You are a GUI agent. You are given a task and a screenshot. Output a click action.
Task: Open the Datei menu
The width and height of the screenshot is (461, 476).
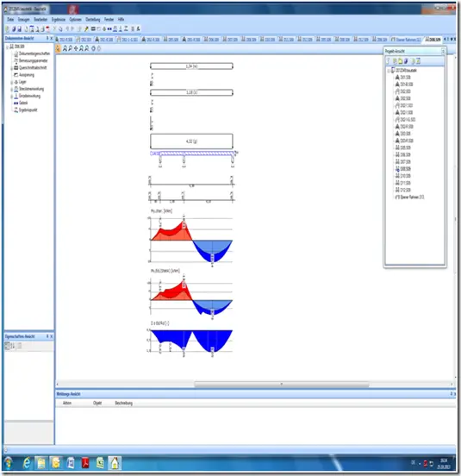(10, 20)
